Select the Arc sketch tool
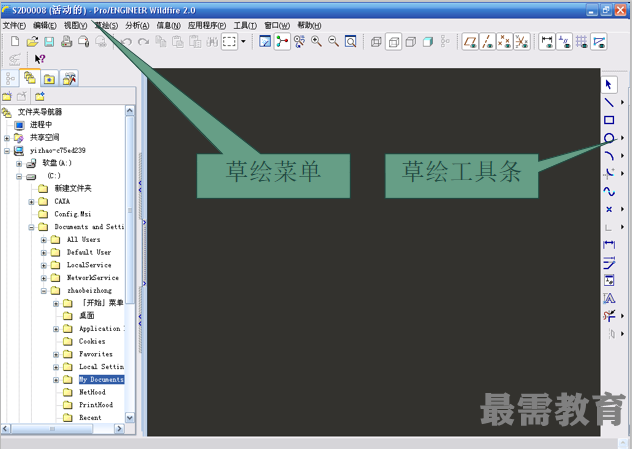632x449 pixels. 609,156
